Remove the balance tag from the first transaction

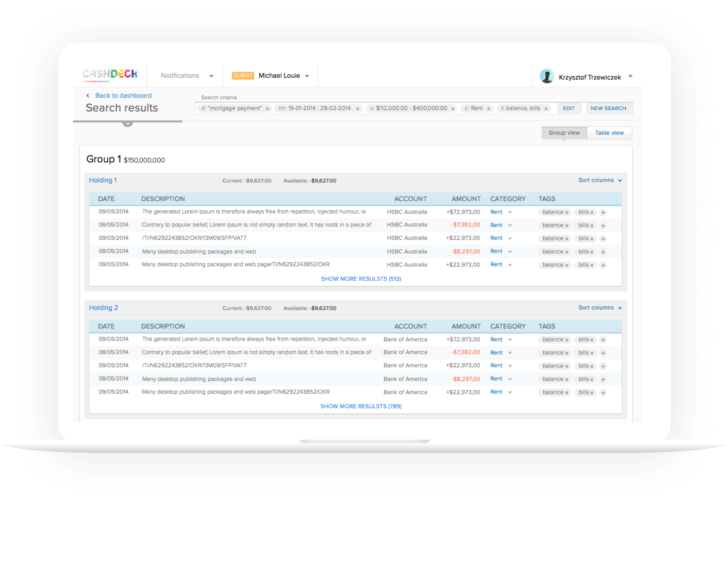pos(566,212)
